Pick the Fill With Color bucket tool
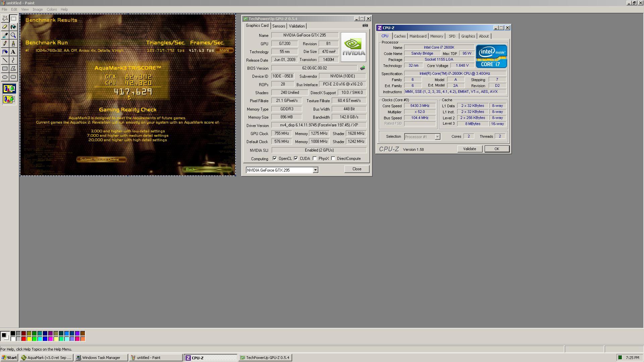 13,27
